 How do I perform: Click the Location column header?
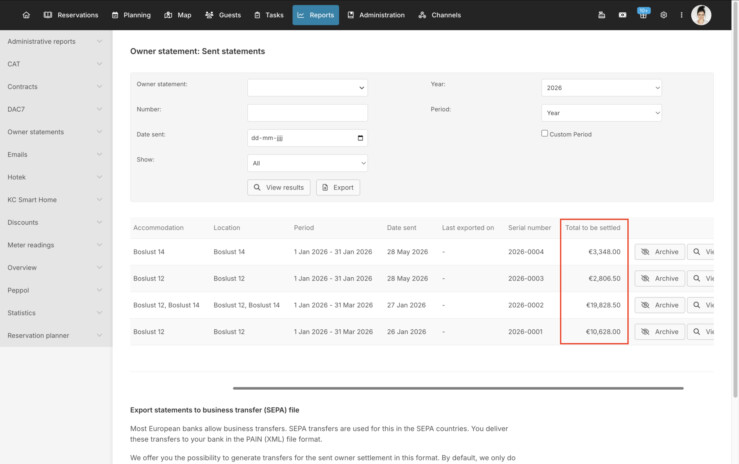227,228
